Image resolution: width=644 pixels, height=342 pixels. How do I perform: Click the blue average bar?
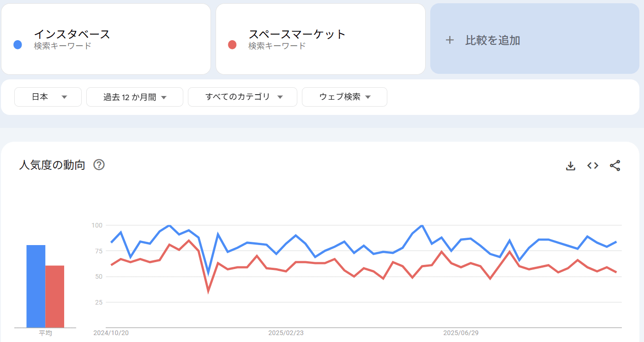(36, 286)
